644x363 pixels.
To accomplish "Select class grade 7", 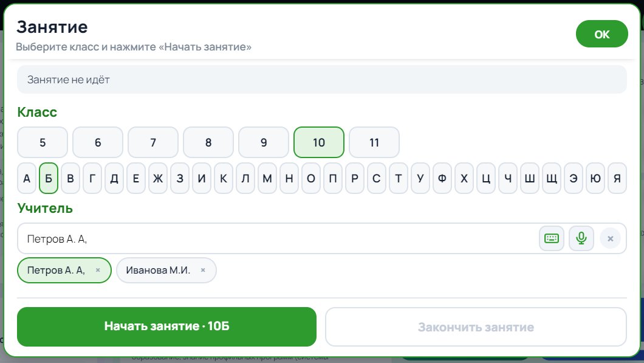I will coord(153,142).
